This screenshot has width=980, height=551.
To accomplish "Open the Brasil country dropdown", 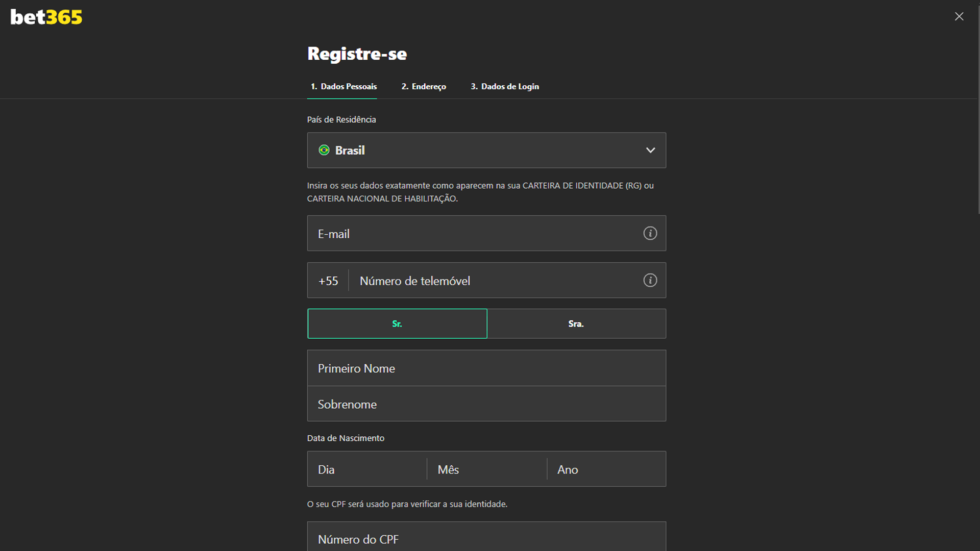I will (x=486, y=150).
